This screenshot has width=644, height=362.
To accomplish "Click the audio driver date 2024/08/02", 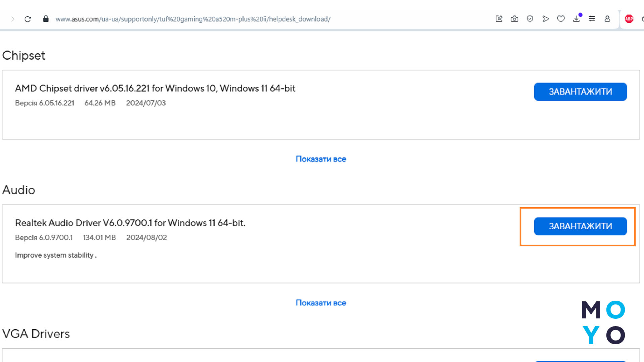I will coord(147,238).
